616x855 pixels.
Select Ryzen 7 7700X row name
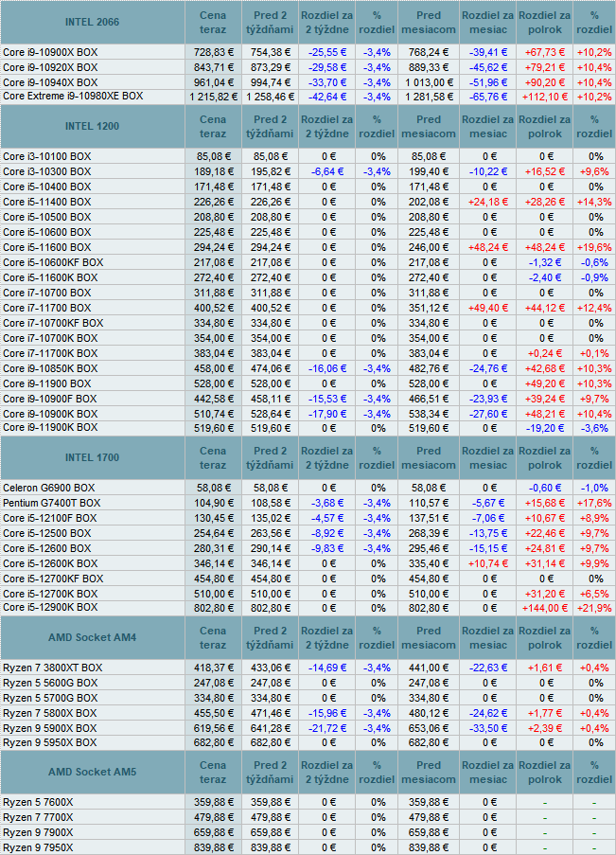(x=38, y=818)
